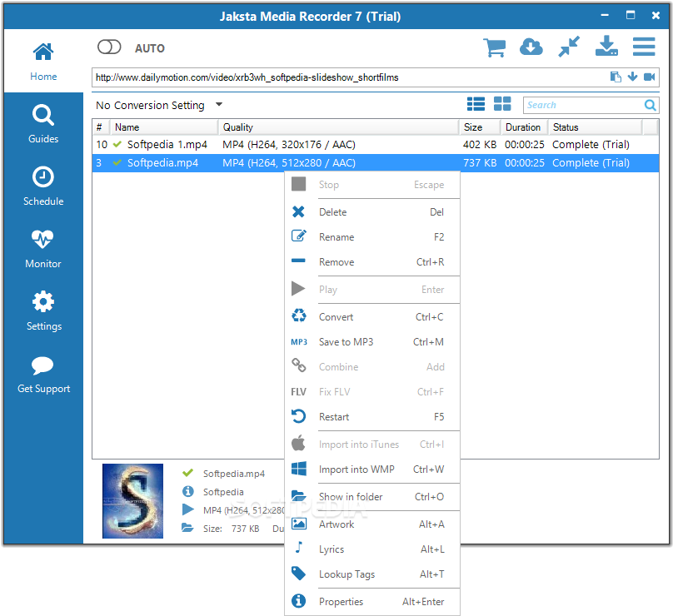Choose Remove from context menu
Image resolution: width=673 pixels, height=616 pixels.
(x=372, y=261)
